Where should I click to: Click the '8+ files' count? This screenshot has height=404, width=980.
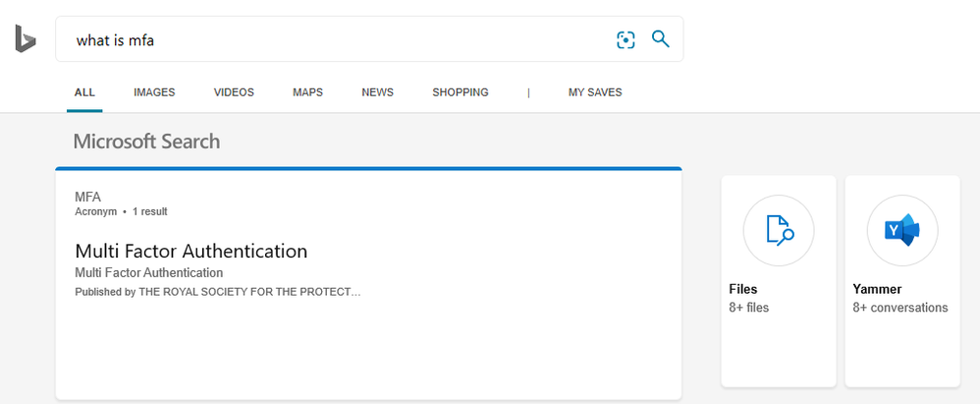tap(749, 308)
